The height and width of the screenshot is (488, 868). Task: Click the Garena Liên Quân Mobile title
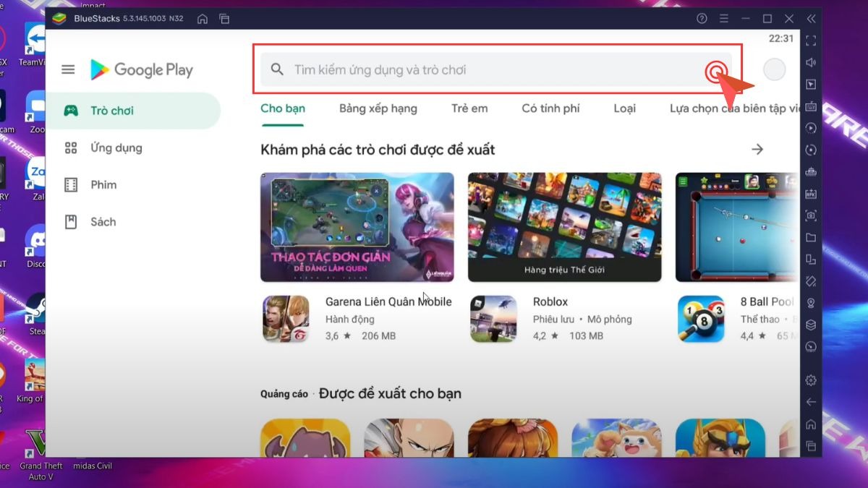[x=388, y=301]
